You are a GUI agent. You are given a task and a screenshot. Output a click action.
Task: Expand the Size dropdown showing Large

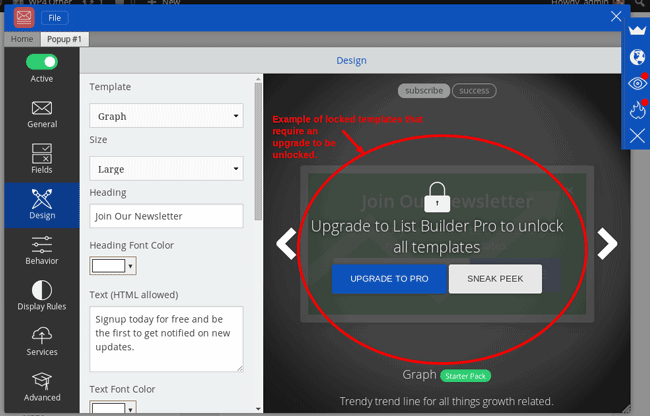click(x=166, y=169)
